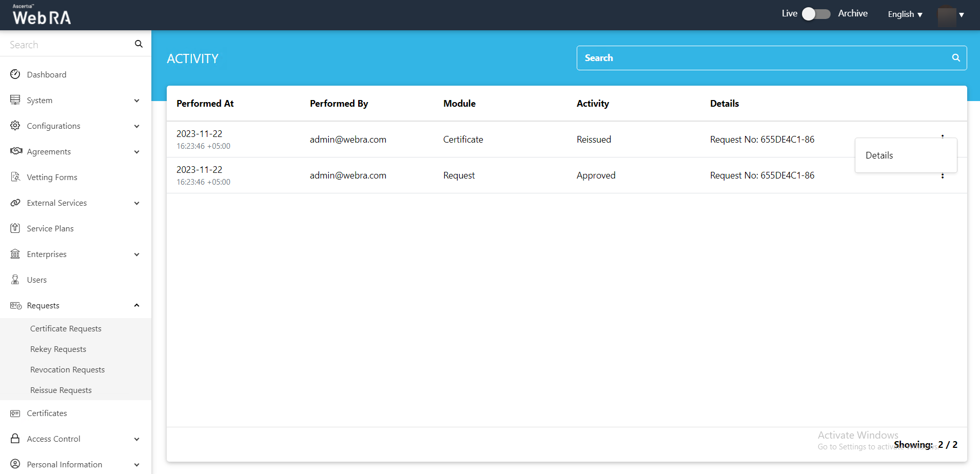Expand the System menu section

[x=136, y=101]
